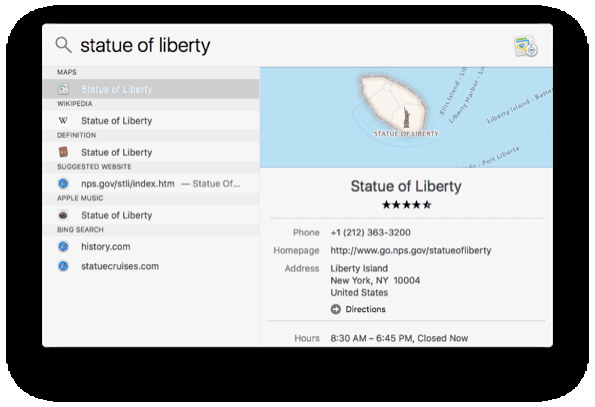
Task: Open the history.com Bing result
Action: pos(151,247)
